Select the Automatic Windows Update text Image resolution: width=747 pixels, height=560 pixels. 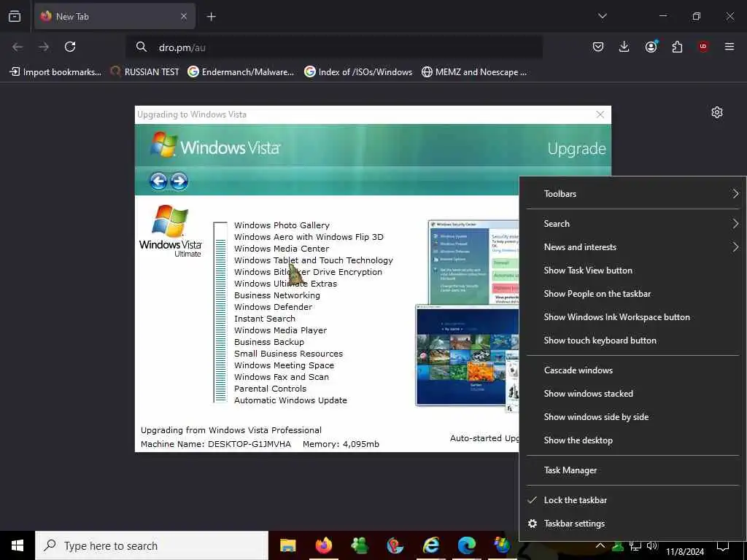click(x=290, y=400)
